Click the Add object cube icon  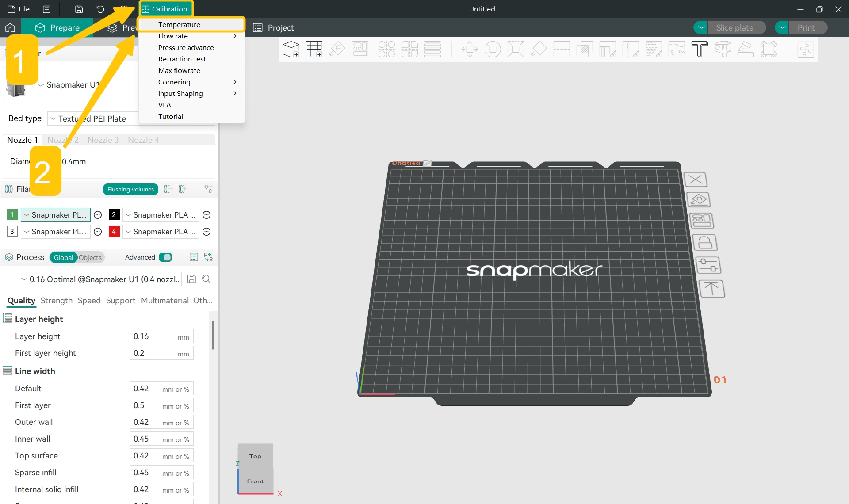tap(291, 50)
